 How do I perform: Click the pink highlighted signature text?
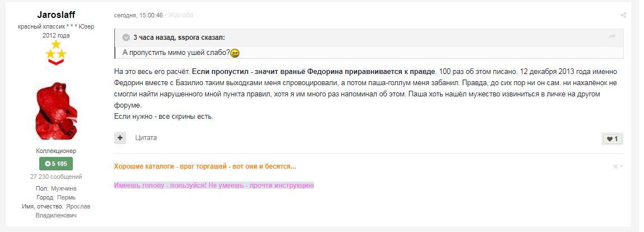coord(214,185)
